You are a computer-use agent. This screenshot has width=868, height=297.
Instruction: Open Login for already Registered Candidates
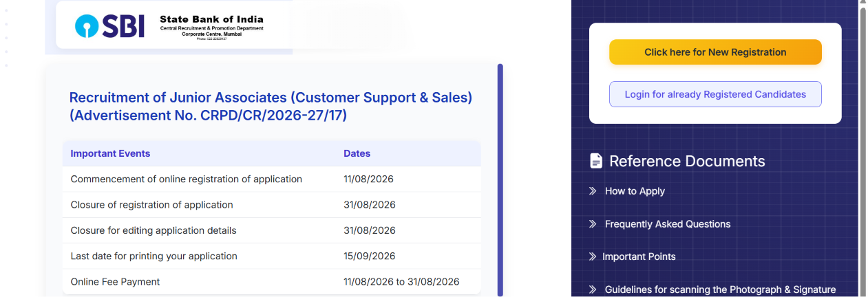(715, 94)
